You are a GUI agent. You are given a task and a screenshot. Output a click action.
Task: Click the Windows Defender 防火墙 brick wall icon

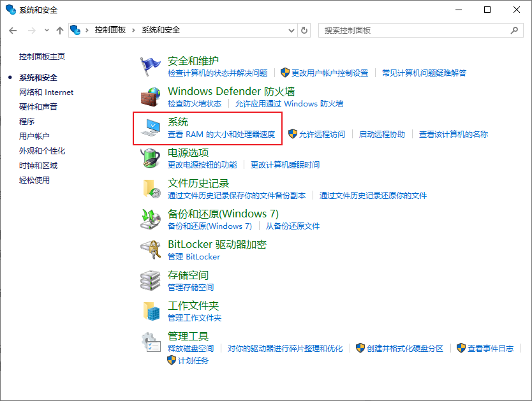(x=151, y=97)
